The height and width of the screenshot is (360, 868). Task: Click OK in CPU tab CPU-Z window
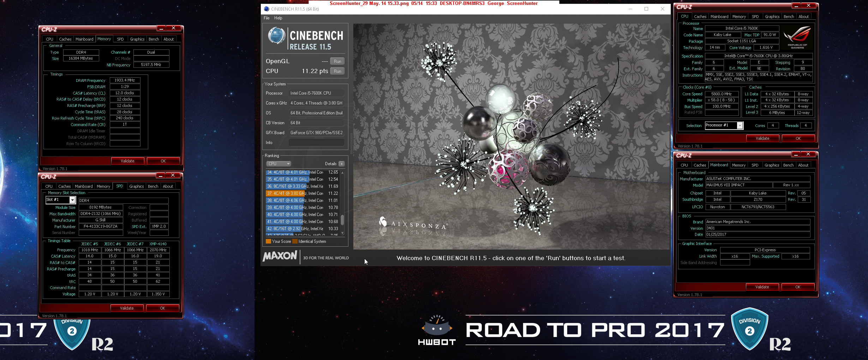pos(798,138)
